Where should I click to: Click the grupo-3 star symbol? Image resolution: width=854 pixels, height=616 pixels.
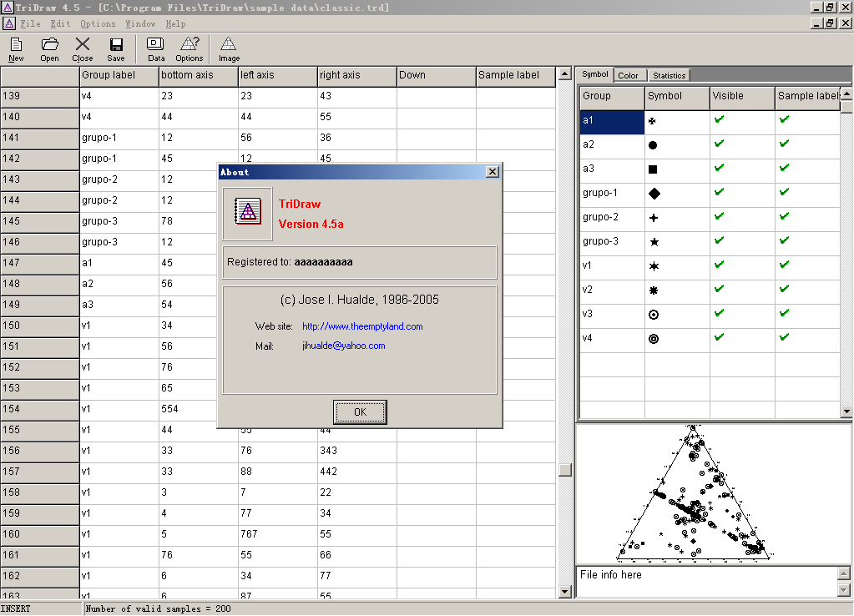click(x=654, y=242)
